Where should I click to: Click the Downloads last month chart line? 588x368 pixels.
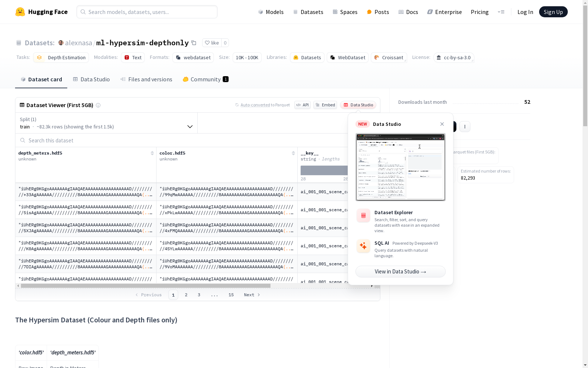pos(485,103)
